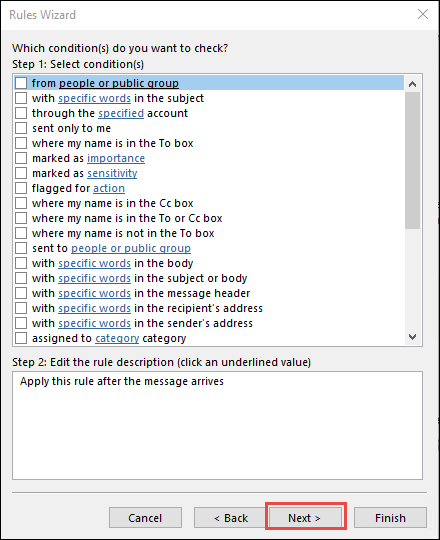
Task: Go back with the Back button
Action: 230,518
